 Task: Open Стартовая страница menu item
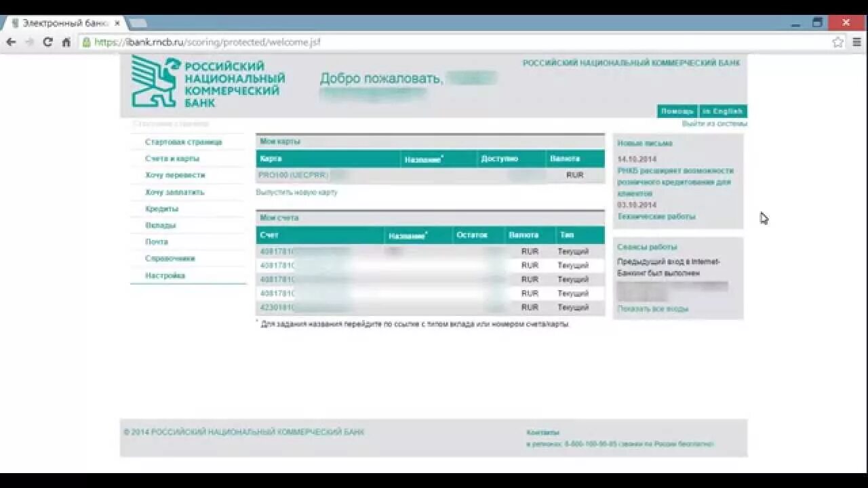[183, 142]
